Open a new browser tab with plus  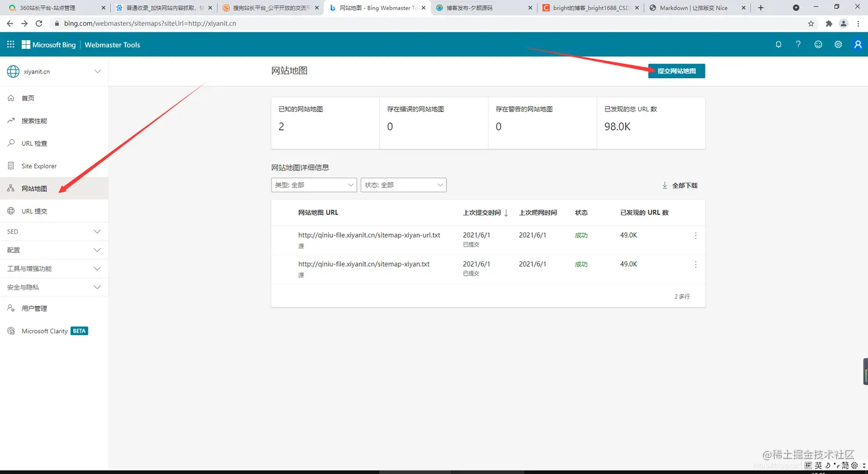pos(761,8)
